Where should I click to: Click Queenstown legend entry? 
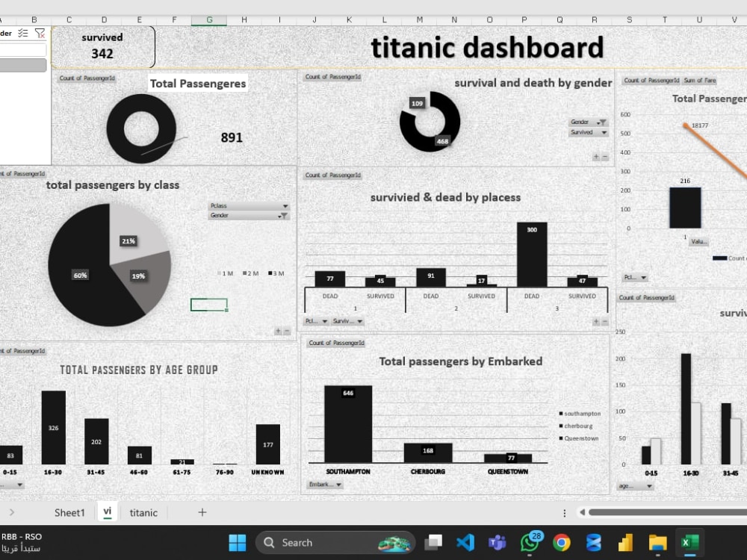click(x=579, y=438)
